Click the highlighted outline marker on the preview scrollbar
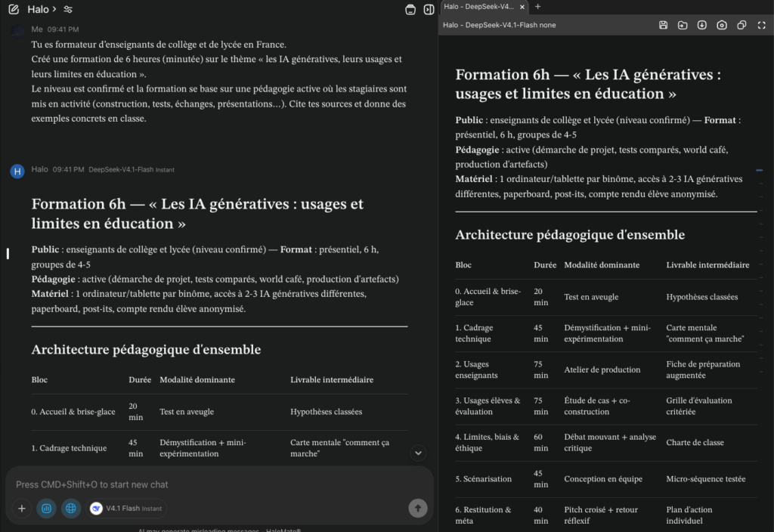This screenshot has width=774, height=532. 759,170
